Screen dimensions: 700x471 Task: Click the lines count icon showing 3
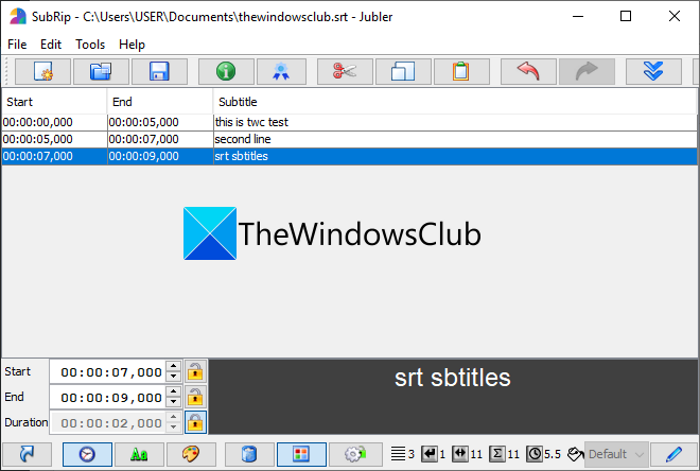pyautogui.click(x=398, y=454)
